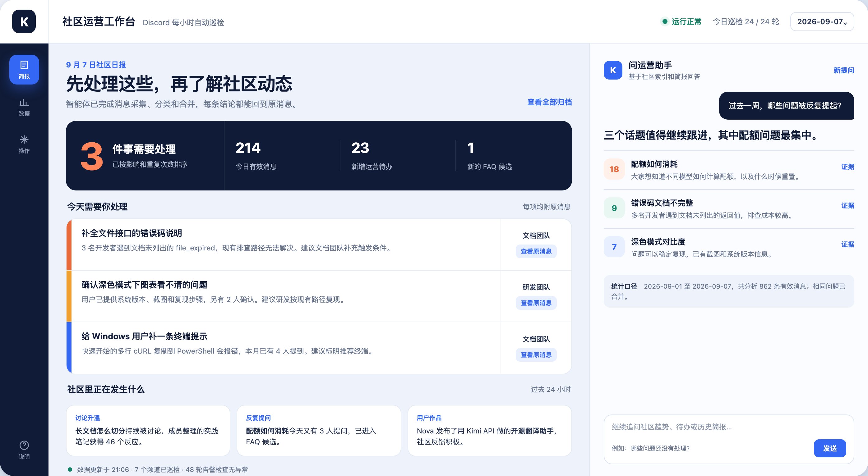This screenshot has width=868, height=476.
Task: Select the 补全文件接口的错误码说明 title
Action: pos(132,233)
